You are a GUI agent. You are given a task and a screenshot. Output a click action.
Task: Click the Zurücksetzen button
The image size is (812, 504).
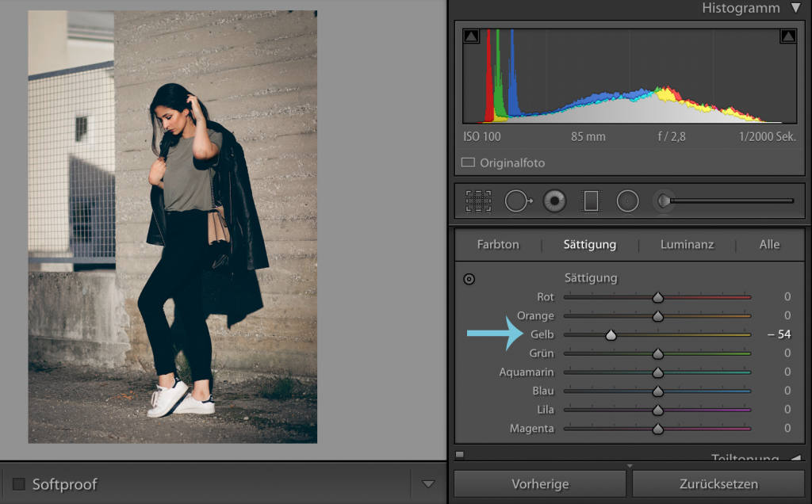pyautogui.click(x=718, y=484)
